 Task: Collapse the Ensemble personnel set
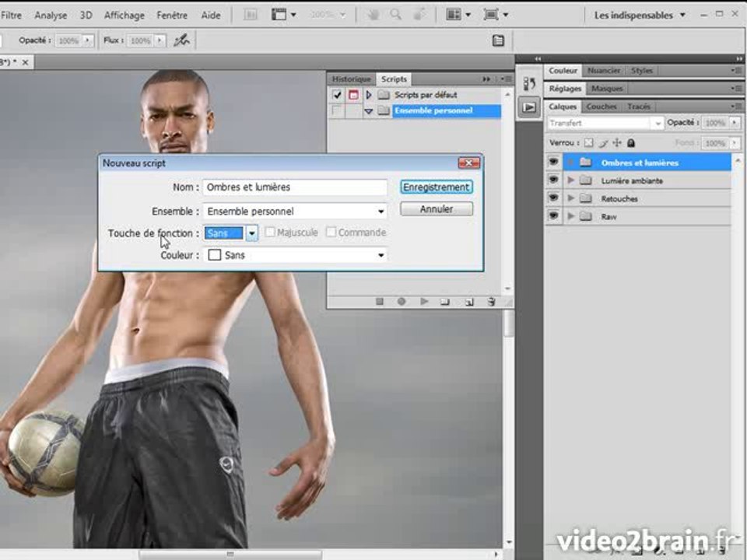(x=368, y=111)
